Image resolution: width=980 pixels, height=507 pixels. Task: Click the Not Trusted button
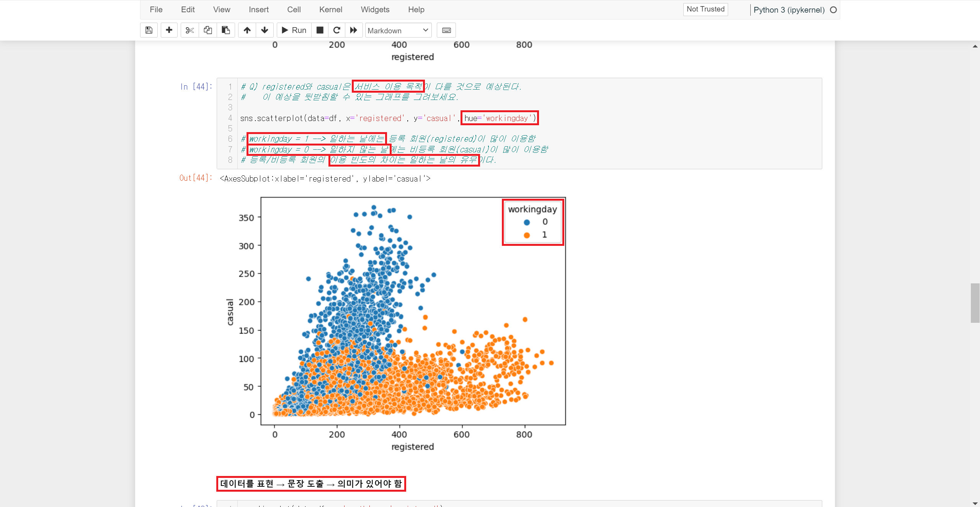click(705, 9)
